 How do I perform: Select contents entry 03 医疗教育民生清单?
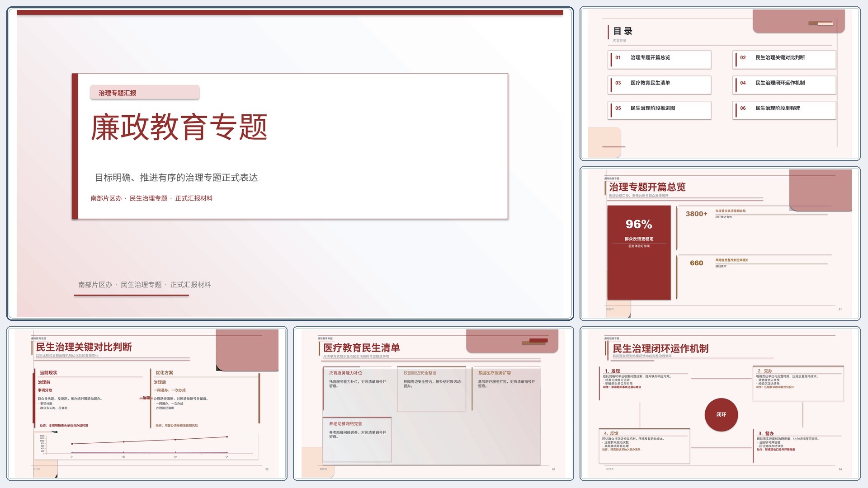pos(660,84)
